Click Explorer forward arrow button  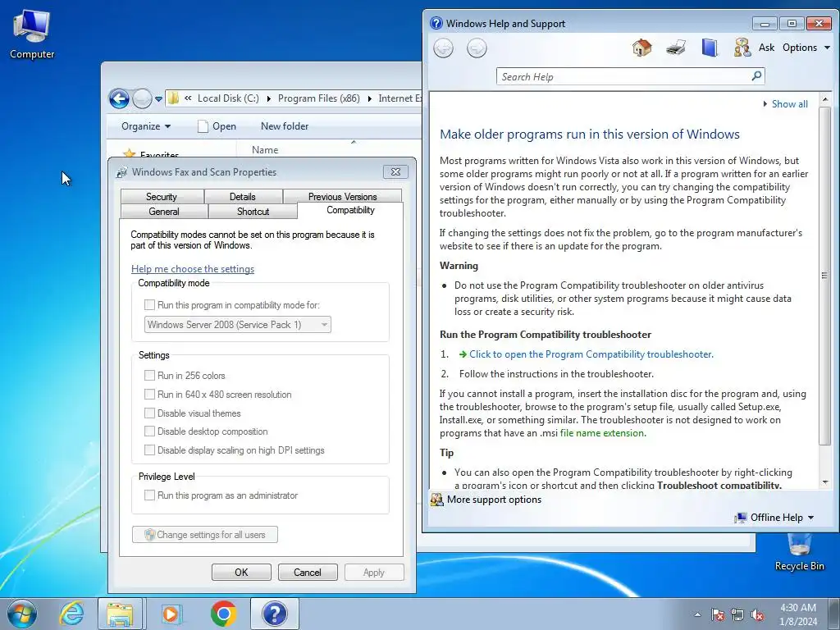click(142, 98)
